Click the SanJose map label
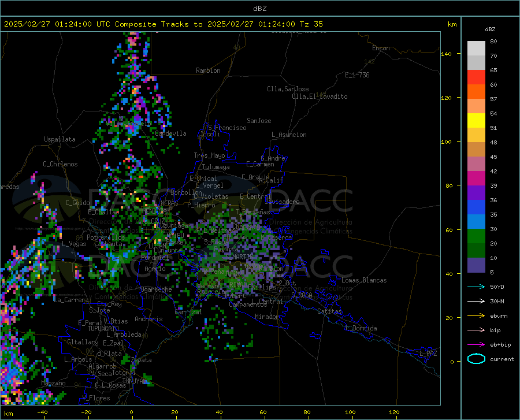 click(x=259, y=121)
